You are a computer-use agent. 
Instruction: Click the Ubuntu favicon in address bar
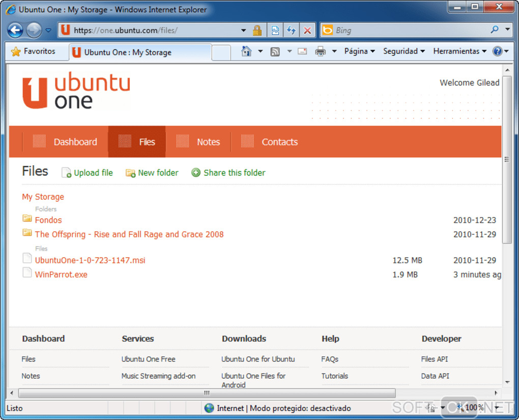click(x=66, y=30)
